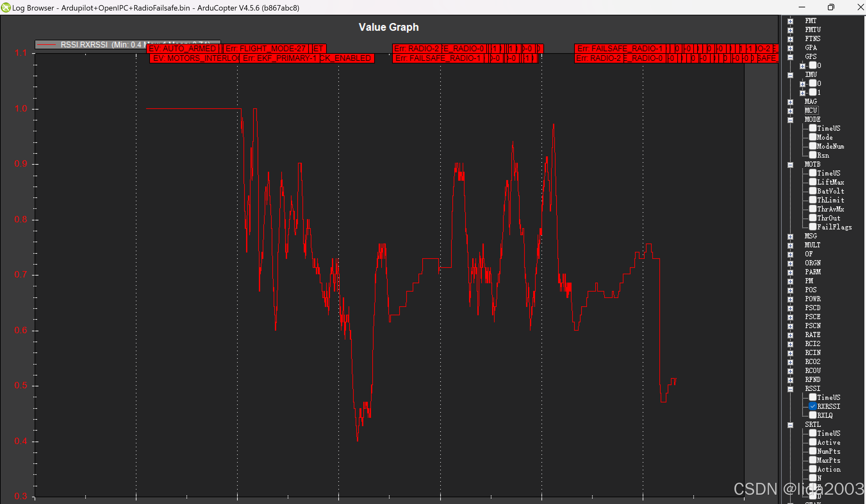Collapse the RSSI tree node
866x504 pixels.
click(x=790, y=389)
